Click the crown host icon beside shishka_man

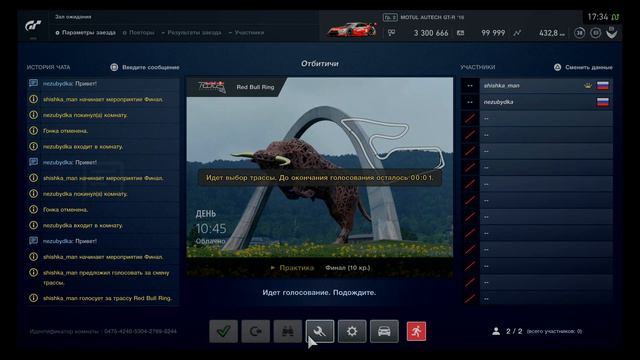[588, 86]
